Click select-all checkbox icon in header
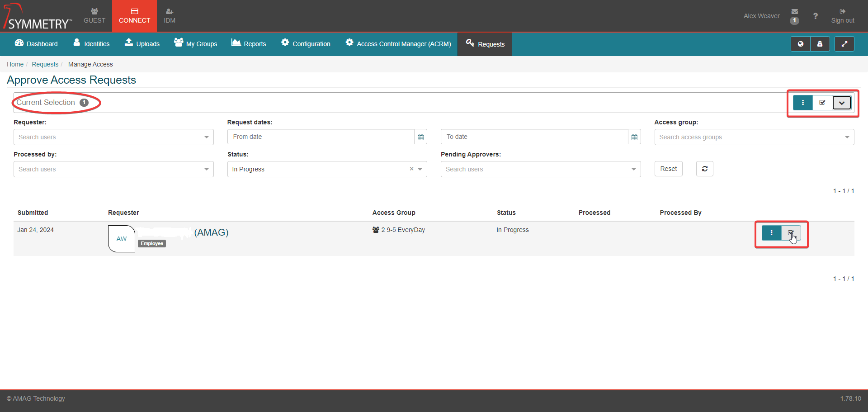This screenshot has height=412, width=868. pos(822,103)
